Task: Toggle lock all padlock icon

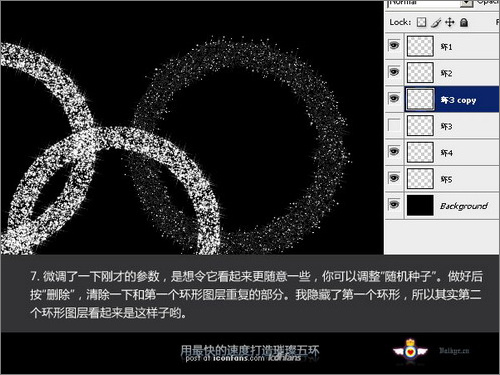Action: pos(464,22)
